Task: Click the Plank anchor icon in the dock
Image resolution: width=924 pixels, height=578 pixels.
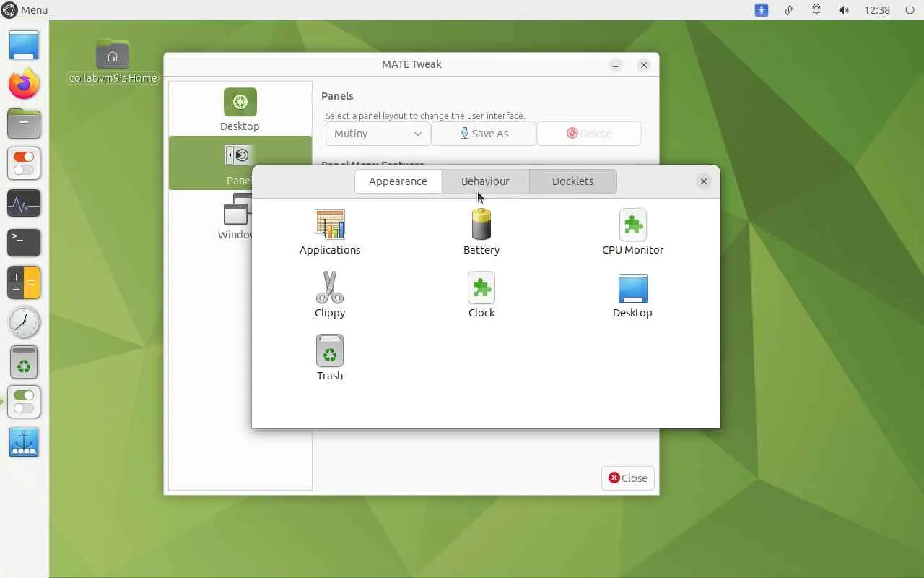Action: (24, 442)
